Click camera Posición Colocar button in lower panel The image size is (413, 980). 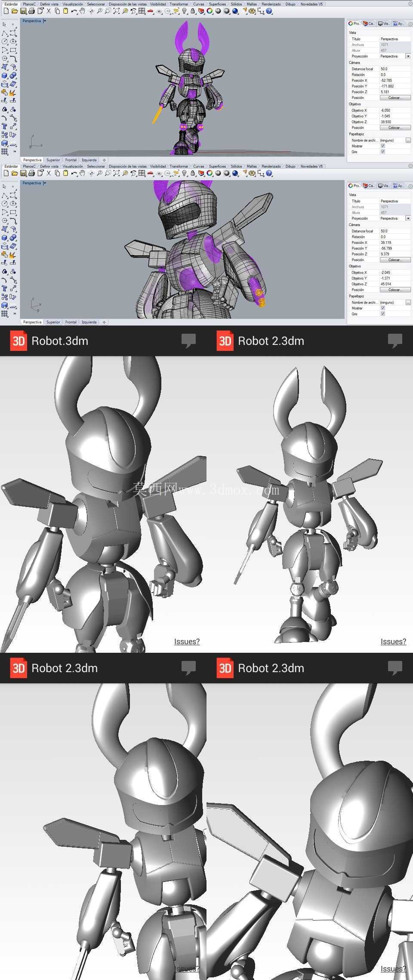(x=395, y=260)
